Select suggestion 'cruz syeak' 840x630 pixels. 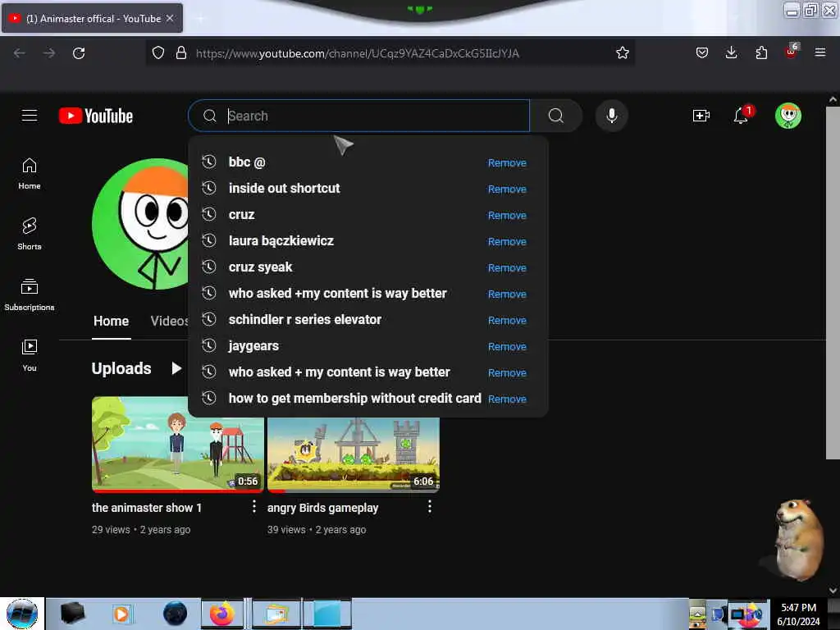[260, 267]
